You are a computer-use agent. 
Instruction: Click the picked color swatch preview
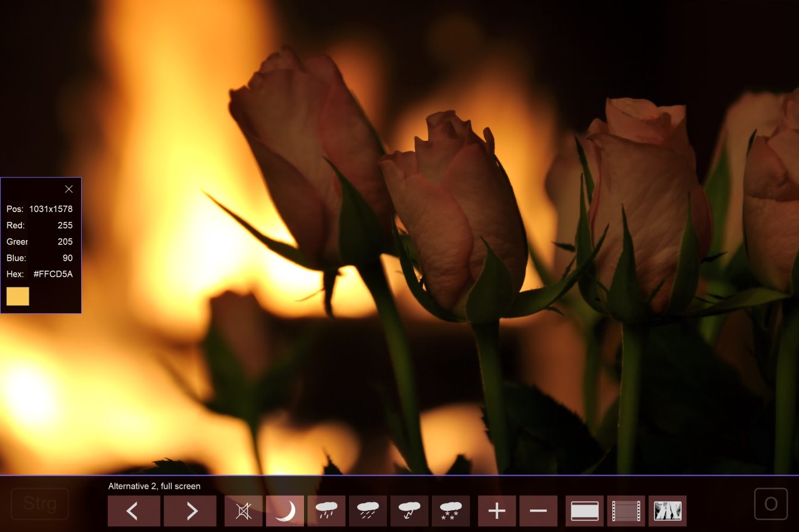[x=17, y=296]
